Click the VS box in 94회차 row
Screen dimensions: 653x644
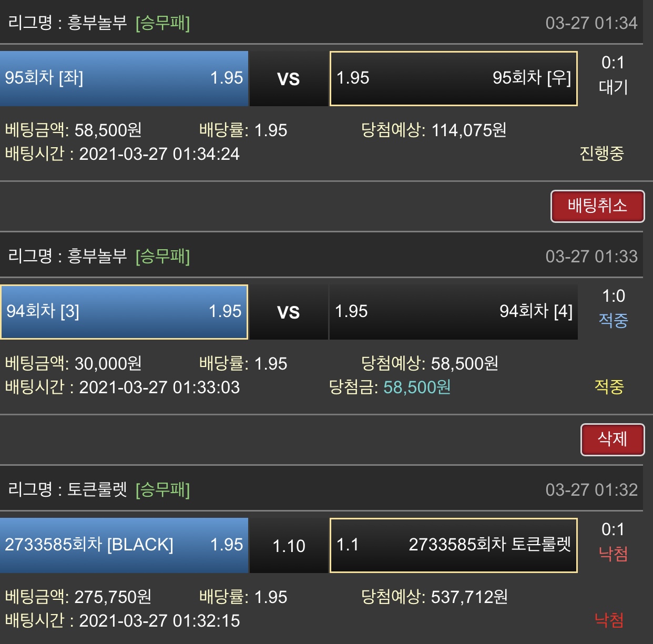click(x=289, y=312)
